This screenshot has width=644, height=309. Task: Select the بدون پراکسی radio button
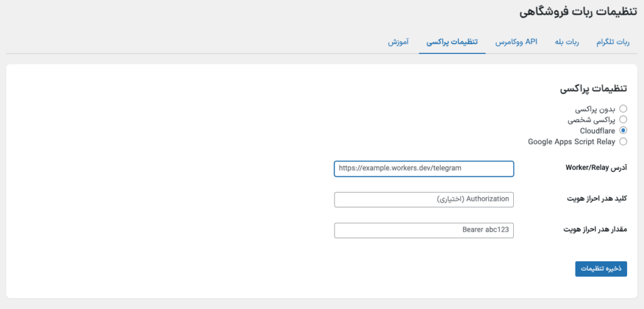(623, 108)
